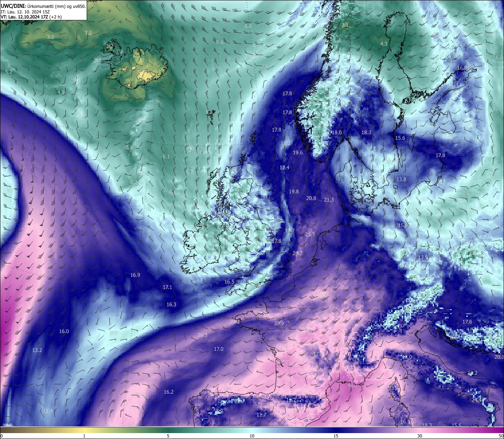Click the 16.5 value south of Ireland
Viewport: 504px width, 439px height.
(229, 282)
